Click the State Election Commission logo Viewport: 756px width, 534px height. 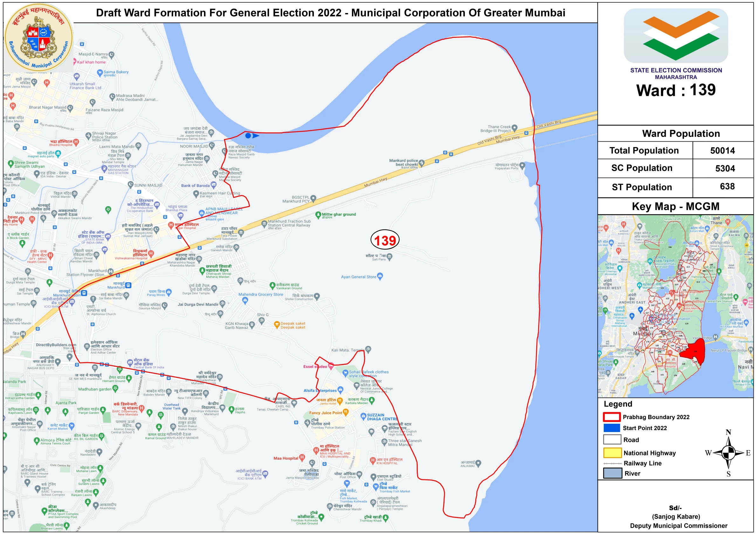[x=676, y=36]
